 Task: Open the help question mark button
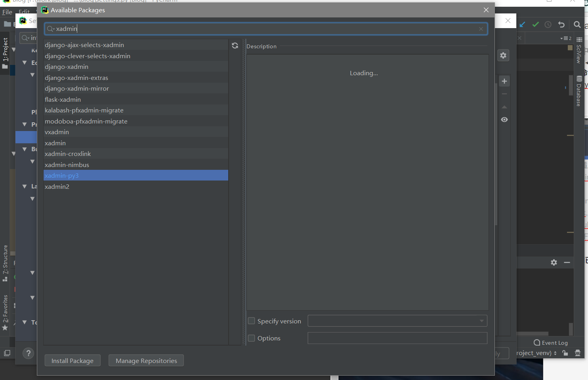[28, 353]
